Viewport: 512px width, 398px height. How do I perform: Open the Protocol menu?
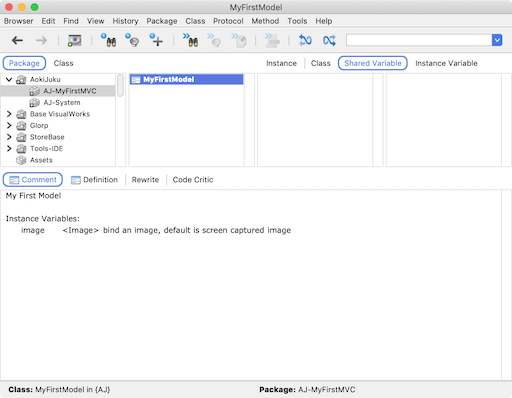228,21
